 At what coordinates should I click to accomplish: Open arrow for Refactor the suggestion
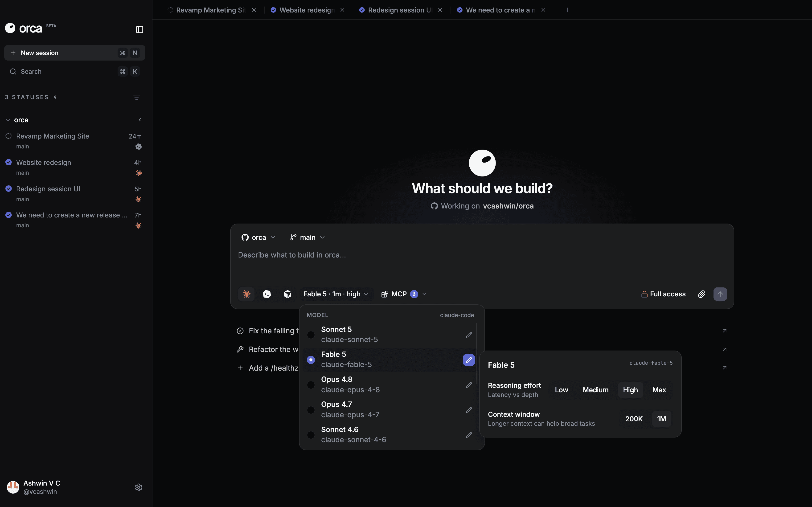(724, 349)
